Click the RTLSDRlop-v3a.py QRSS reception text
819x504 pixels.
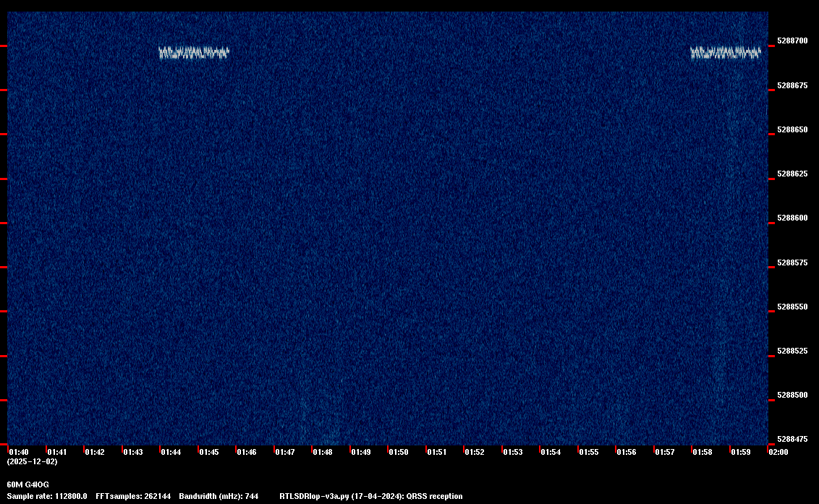371,496
